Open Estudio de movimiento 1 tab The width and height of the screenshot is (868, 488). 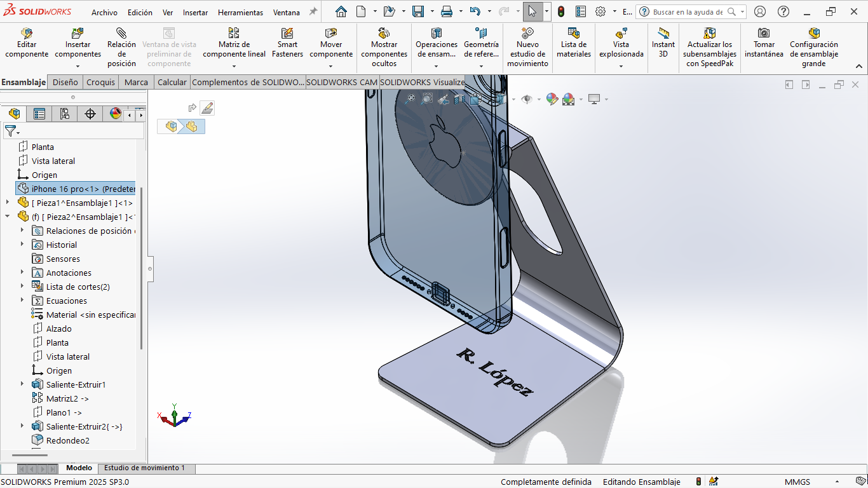click(x=145, y=468)
